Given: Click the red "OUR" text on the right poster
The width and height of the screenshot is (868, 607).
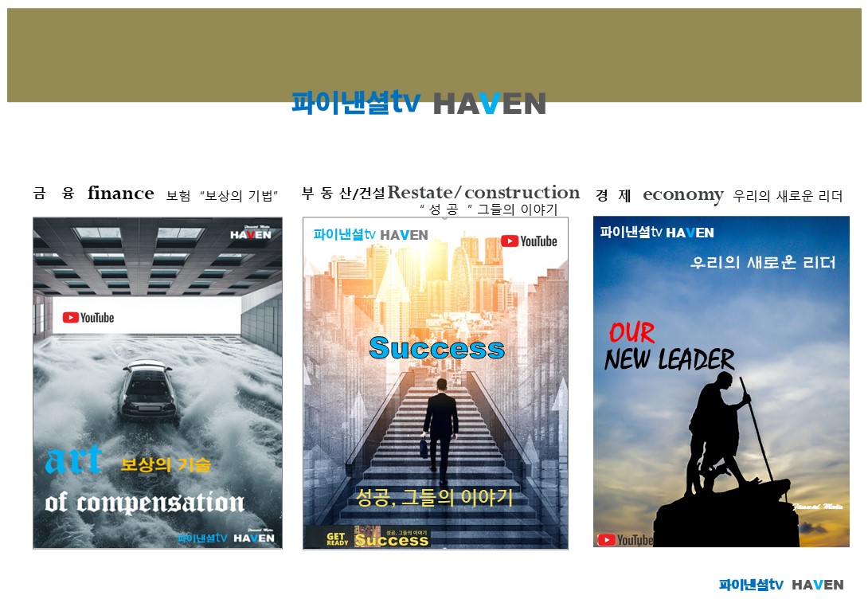Looking at the screenshot, I should (x=631, y=332).
